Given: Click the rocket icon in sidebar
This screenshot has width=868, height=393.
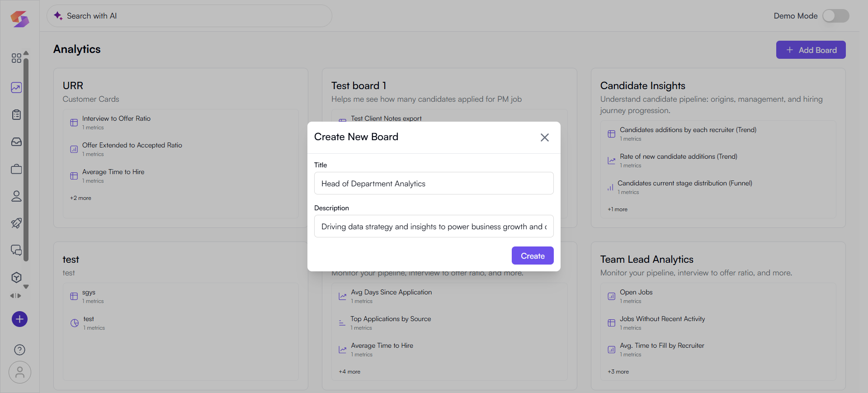Looking at the screenshot, I should point(16,223).
